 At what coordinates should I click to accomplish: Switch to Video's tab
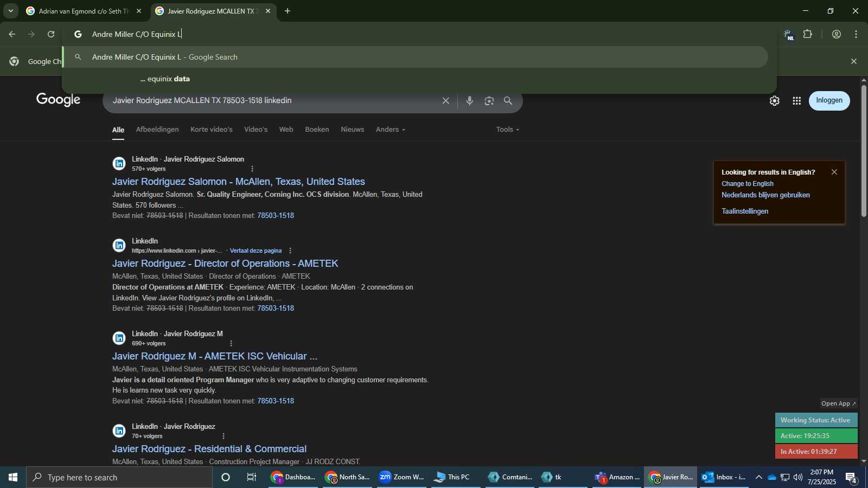click(x=256, y=129)
